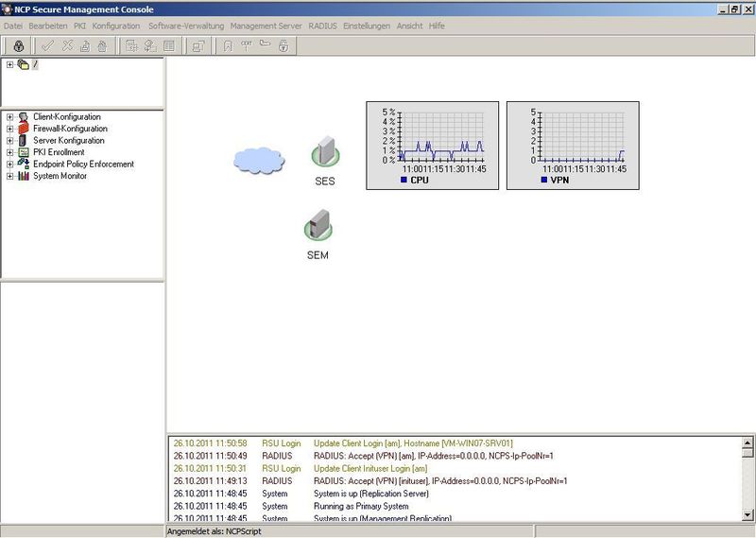Select Server Konfiguration tree label
Viewport: 756px width, 538px height.
coord(69,141)
